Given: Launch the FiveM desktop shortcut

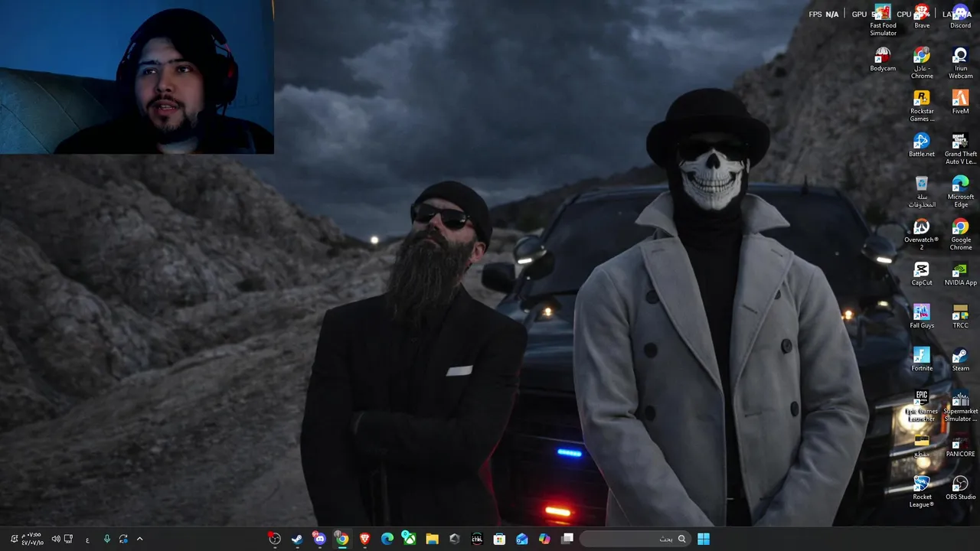Looking at the screenshot, I should point(960,103).
